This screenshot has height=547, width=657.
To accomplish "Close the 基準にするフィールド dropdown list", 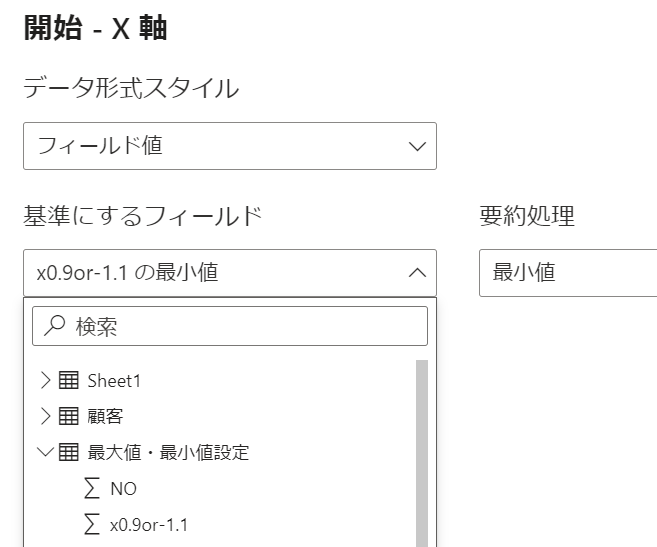I will point(417,272).
